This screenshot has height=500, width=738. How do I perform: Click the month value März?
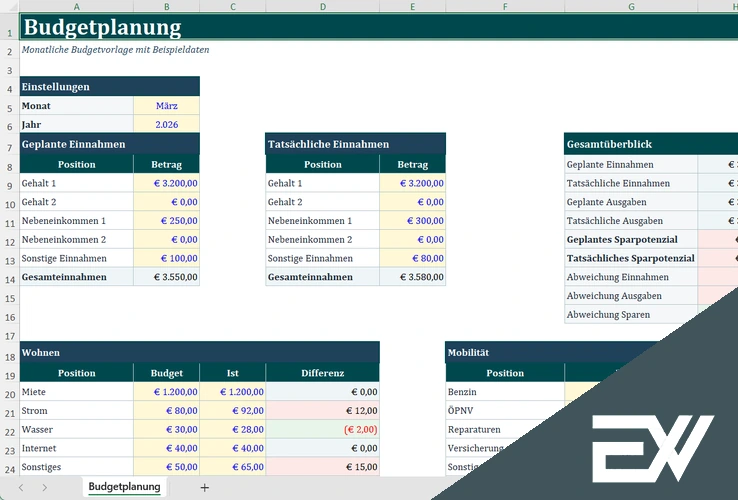pyautogui.click(x=167, y=106)
